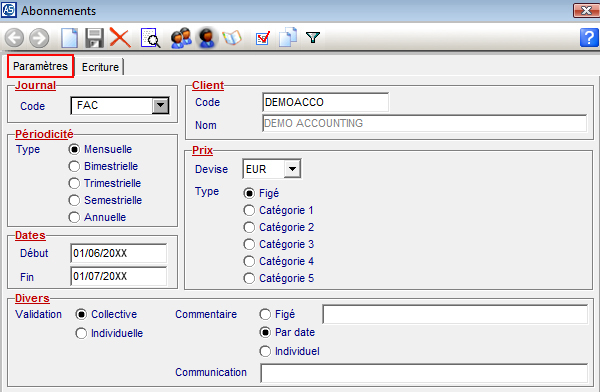Close the Abonnements window
Viewport: 600px width, 392px height.
[586, 10]
